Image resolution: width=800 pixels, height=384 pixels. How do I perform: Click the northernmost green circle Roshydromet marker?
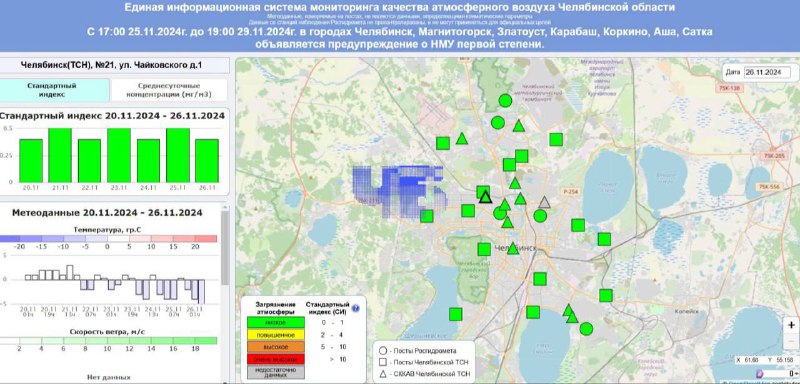coord(505,100)
